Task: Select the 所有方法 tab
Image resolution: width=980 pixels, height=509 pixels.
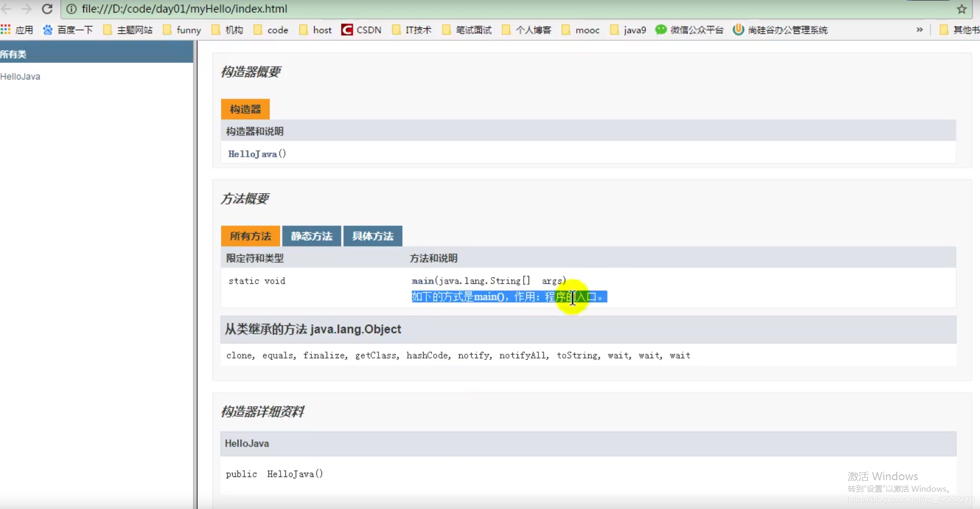Action: 251,236
